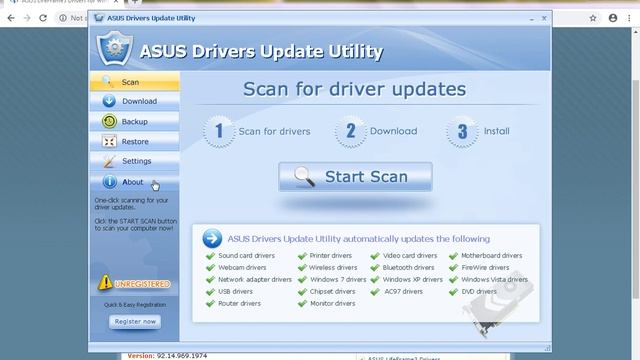This screenshot has width=640, height=360.
Task: Click the browser page vertical scrollbar
Action: [636, 189]
